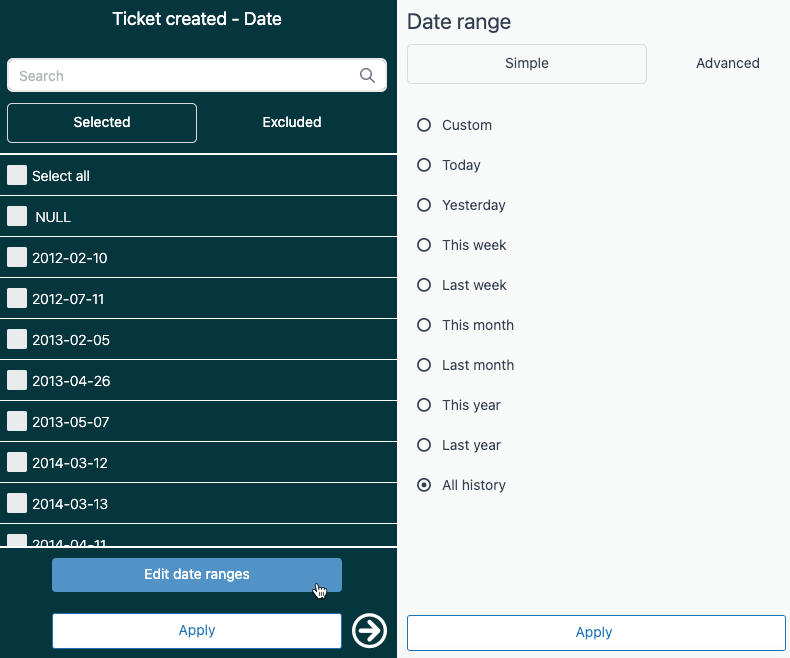Pick the Yesterday radio option
This screenshot has height=658, width=790.
tap(424, 205)
